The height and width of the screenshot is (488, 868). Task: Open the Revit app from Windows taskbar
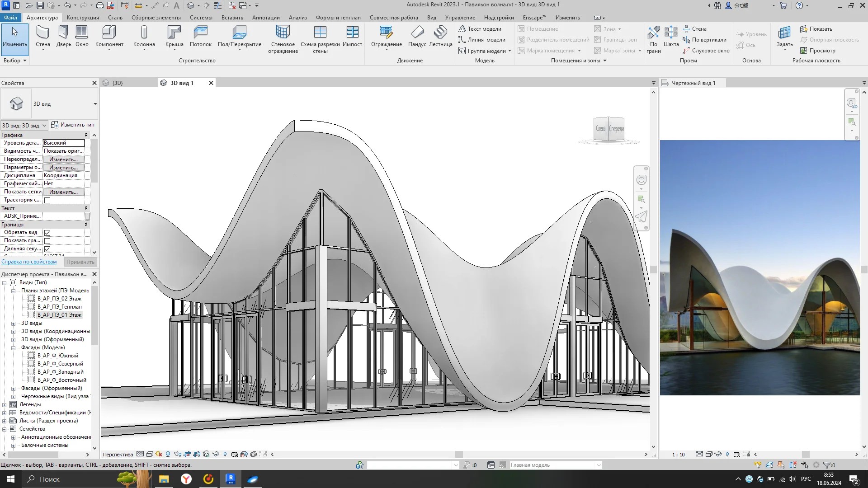(x=231, y=479)
